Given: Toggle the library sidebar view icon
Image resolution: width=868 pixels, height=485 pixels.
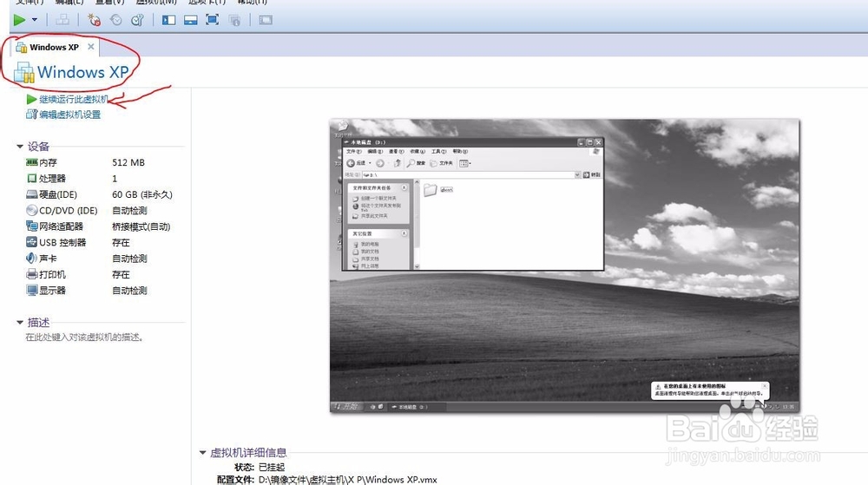Looking at the screenshot, I should click(168, 20).
